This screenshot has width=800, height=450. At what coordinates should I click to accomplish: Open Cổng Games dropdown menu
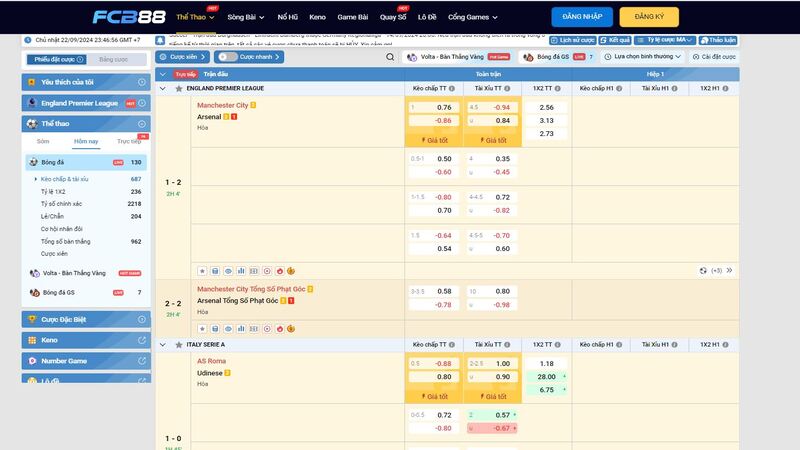pos(472,17)
